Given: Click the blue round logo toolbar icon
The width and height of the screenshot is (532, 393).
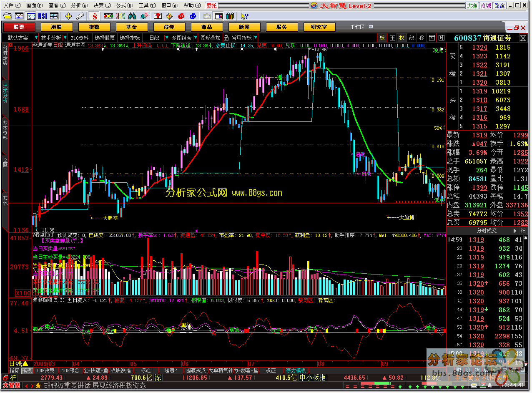Looking at the screenshot, I should pos(193,16).
